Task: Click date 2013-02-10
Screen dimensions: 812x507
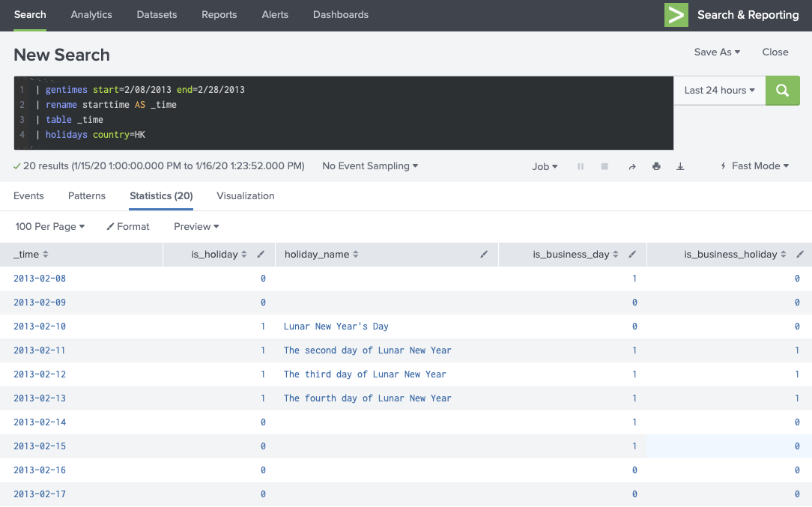Action: (40, 327)
